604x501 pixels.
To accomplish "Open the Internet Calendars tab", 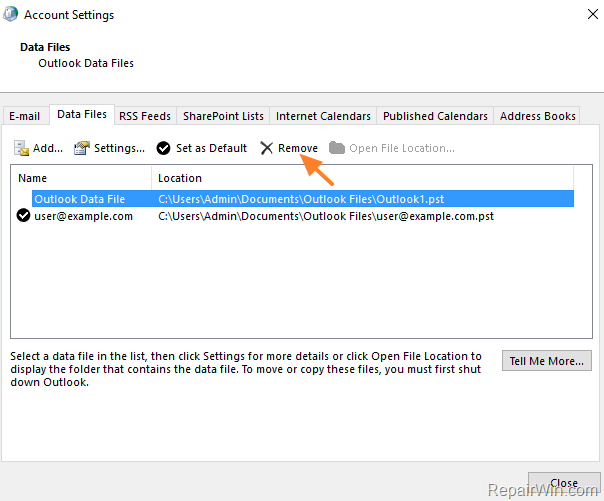I will click(x=323, y=116).
